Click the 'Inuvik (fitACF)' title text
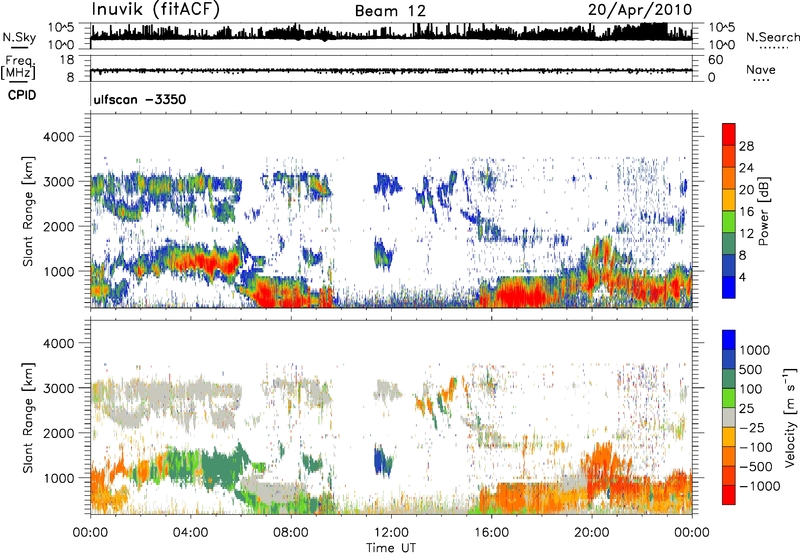The height and width of the screenshot is (554, 800). pos(156,10)
